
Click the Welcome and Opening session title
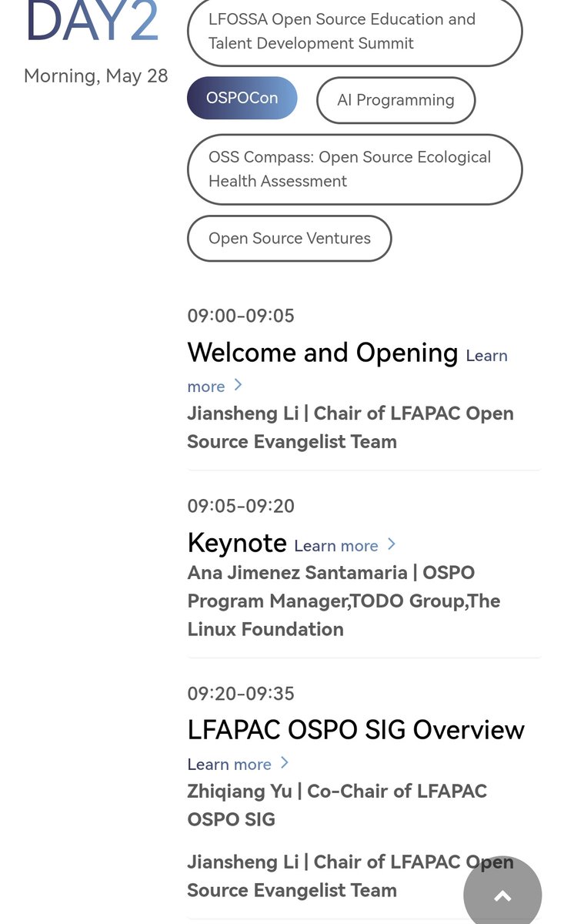[322, 353]
